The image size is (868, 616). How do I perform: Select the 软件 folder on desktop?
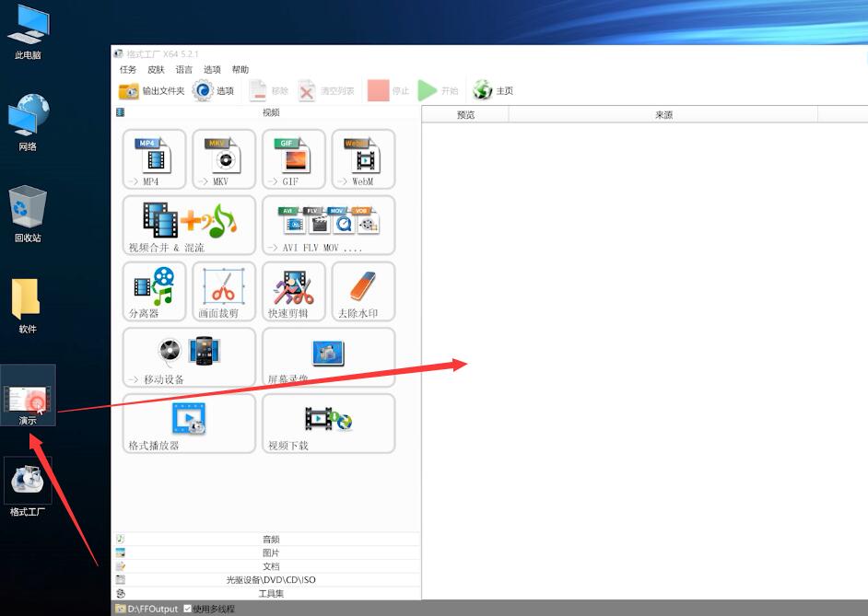pyautogui.click(x=28, y=305)
